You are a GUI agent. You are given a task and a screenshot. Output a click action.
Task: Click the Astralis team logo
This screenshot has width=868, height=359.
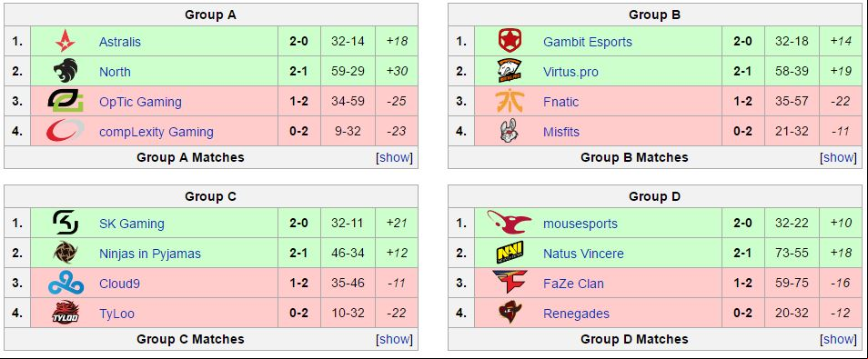(x=66, y=42)
